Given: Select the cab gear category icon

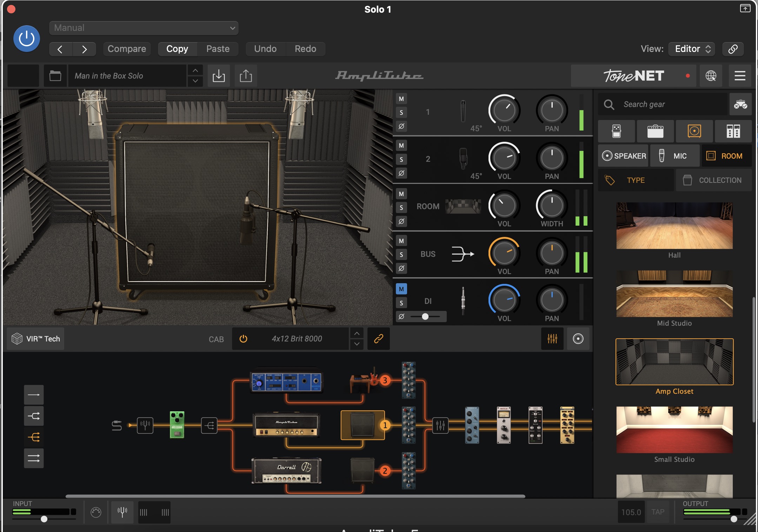Looking at the screenshot, I should [x=694, y=131].
